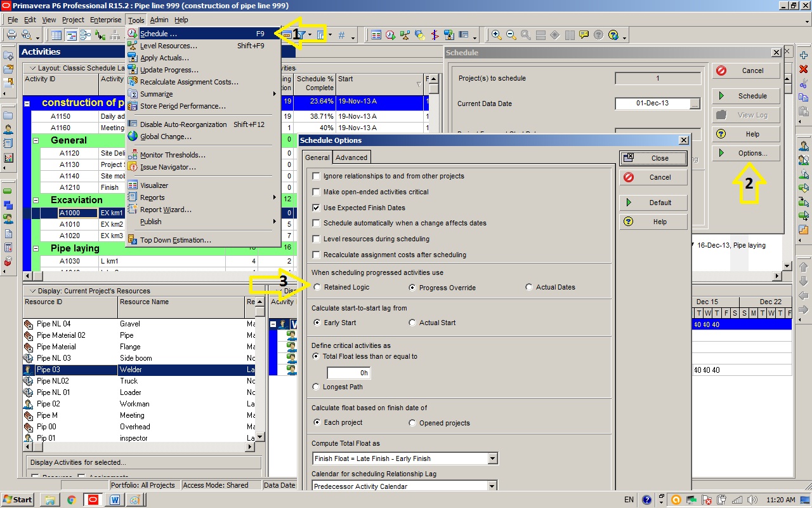Click the Default button in Schedule Options
This screenshot has width=812, height=508.
point(653,203)
